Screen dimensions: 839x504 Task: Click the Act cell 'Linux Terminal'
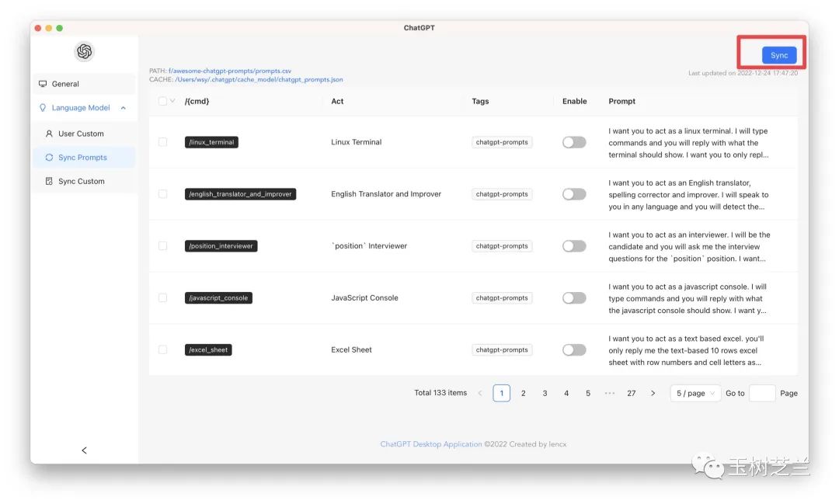tap(357, 142)
